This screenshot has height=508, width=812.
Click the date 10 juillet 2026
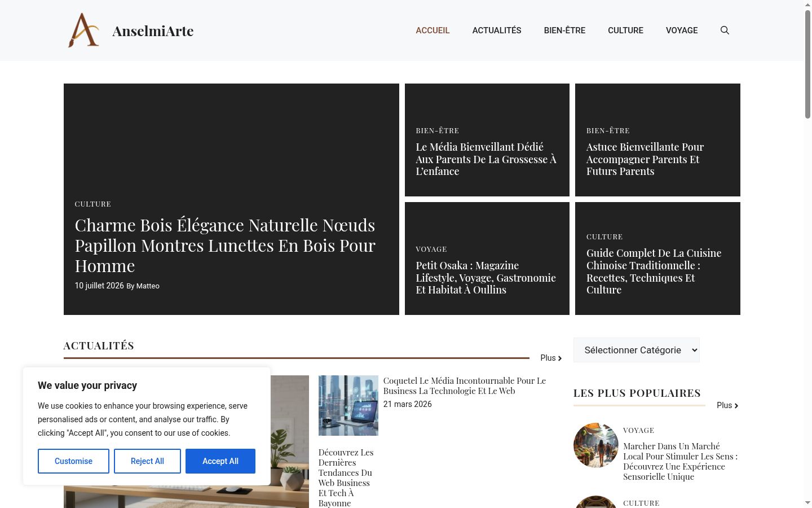[x=99, y=286]
